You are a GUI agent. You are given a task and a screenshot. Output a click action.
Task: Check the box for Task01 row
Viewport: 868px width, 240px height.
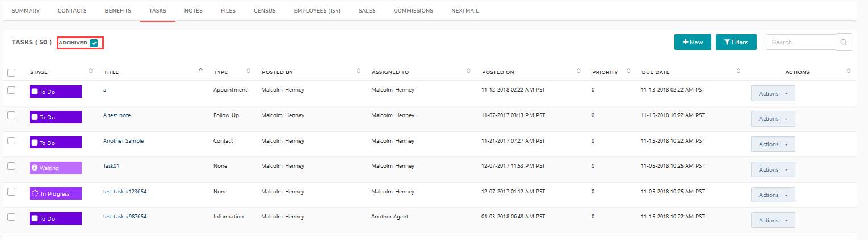11,166
